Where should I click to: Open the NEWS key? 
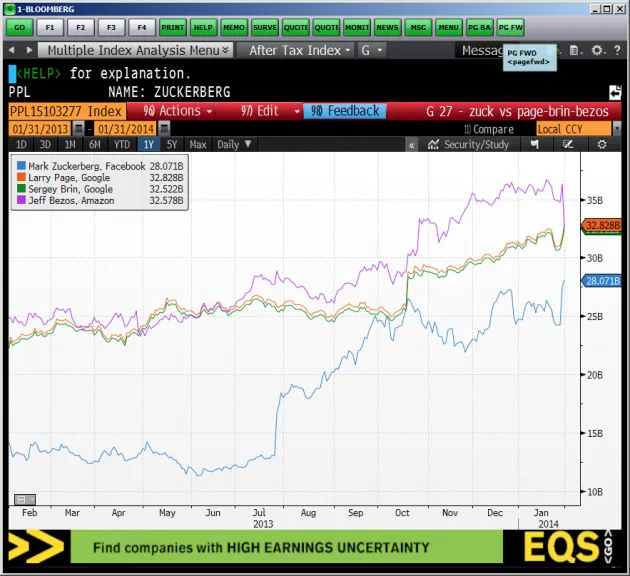(387, 27)
